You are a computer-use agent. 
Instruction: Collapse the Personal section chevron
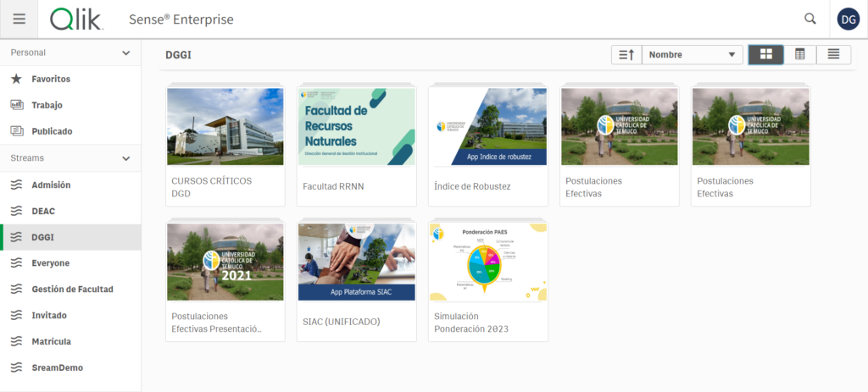coord(126,53)
